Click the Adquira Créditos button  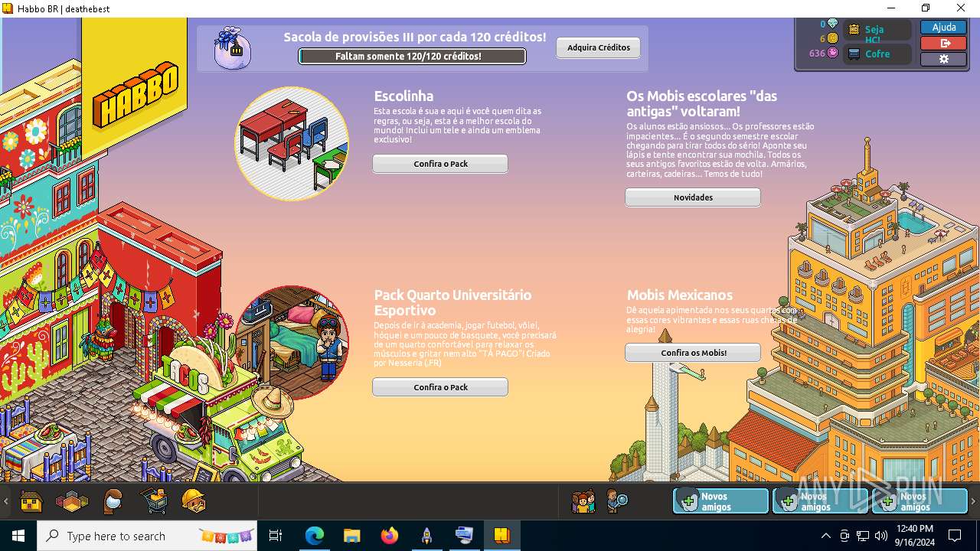point(598,47)
